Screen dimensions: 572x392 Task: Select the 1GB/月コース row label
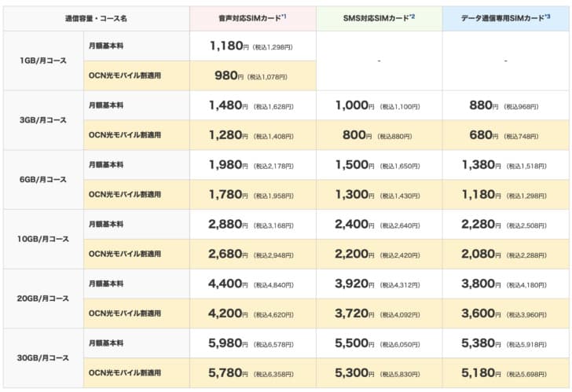click(x=43, y=60)
